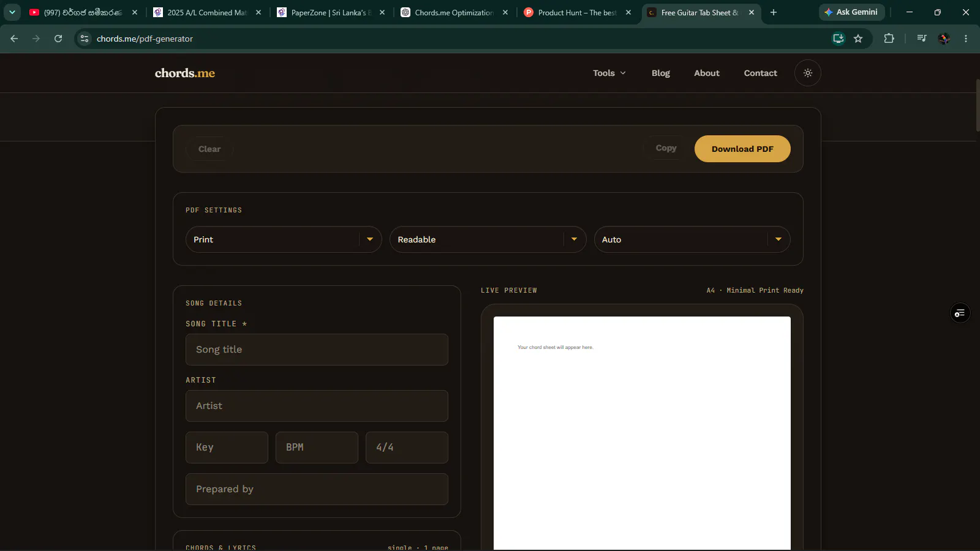Click the Download PDF button
The image size is (980, 551).
(x=742, y=149)
